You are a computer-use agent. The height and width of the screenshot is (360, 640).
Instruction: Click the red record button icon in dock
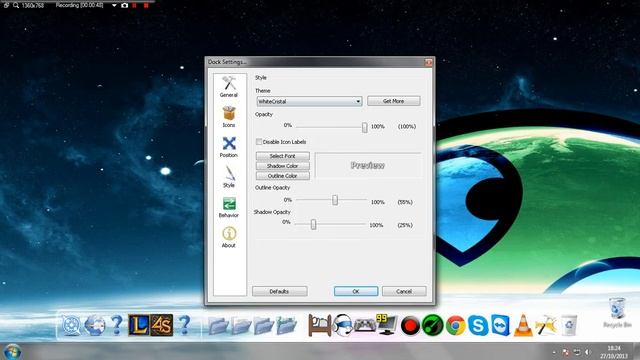(x=410, y=326)
